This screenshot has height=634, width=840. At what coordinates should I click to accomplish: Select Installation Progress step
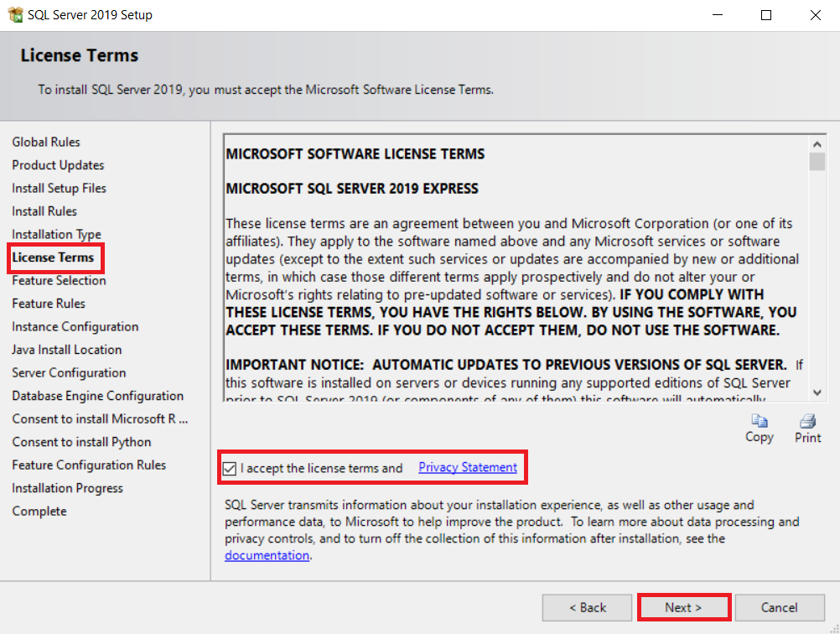(68, 488)
